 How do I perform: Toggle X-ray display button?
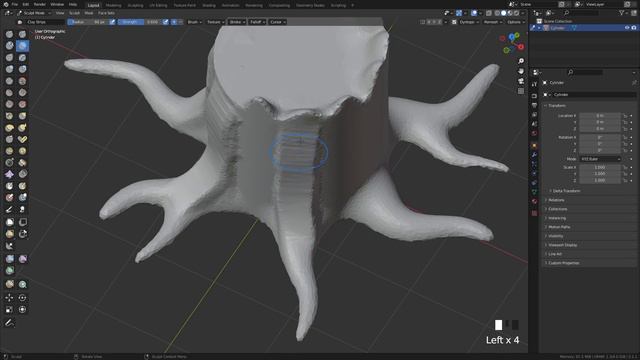[x=489, y=13]
